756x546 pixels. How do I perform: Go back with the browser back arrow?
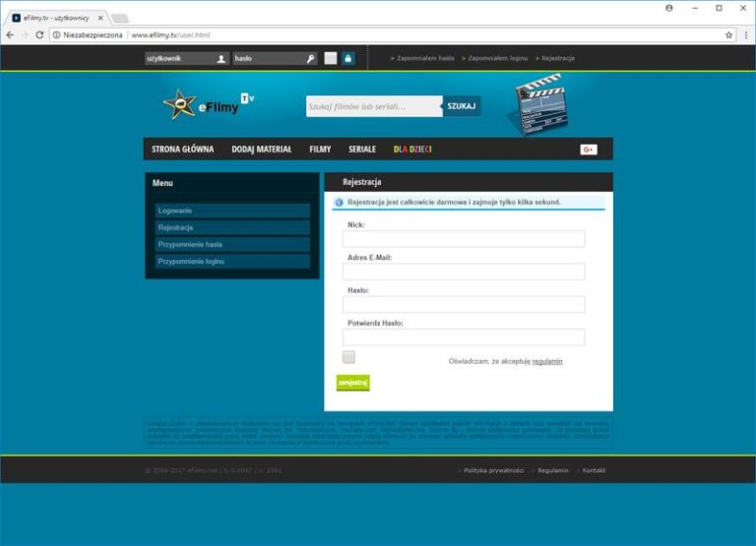10,34
